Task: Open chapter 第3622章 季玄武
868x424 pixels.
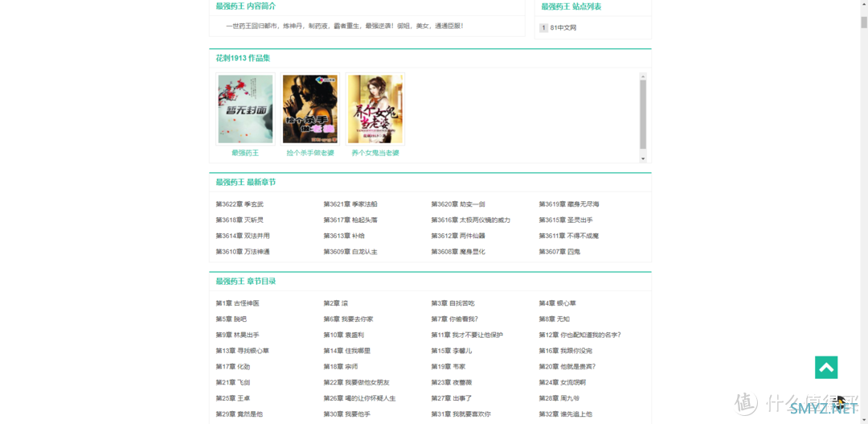Action: (x=240, y=204)
